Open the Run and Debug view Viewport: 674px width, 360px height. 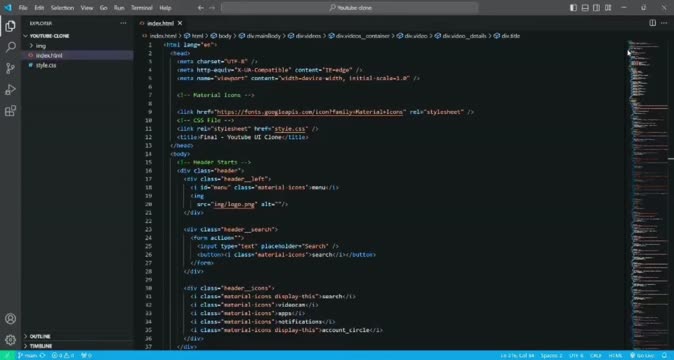click(10, 90)
